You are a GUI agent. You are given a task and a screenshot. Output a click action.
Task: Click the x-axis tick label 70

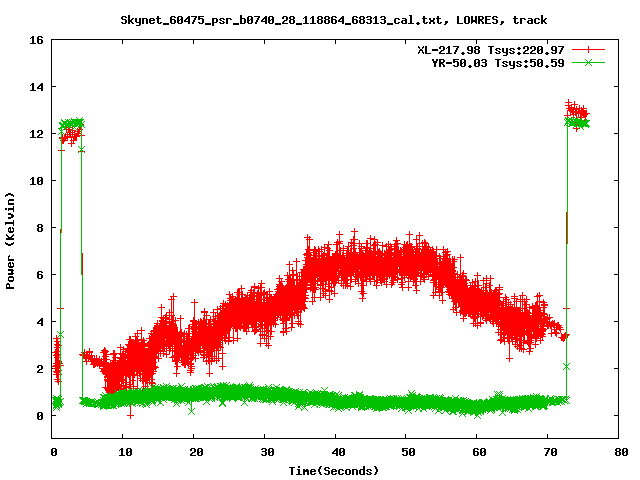550,452
